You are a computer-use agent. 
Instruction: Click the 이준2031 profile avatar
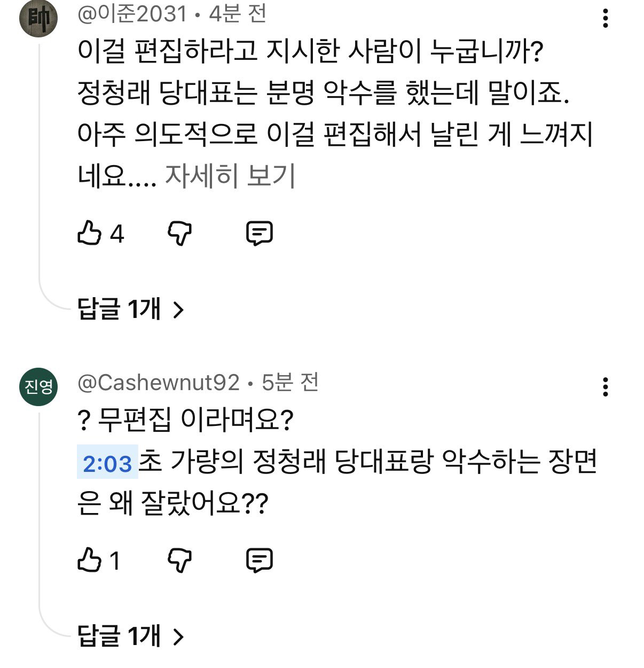(38, 18)
